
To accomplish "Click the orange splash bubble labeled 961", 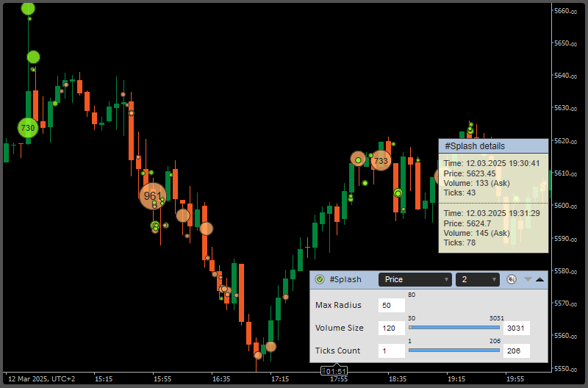I will pyautogui.click(x=153, y=196).
